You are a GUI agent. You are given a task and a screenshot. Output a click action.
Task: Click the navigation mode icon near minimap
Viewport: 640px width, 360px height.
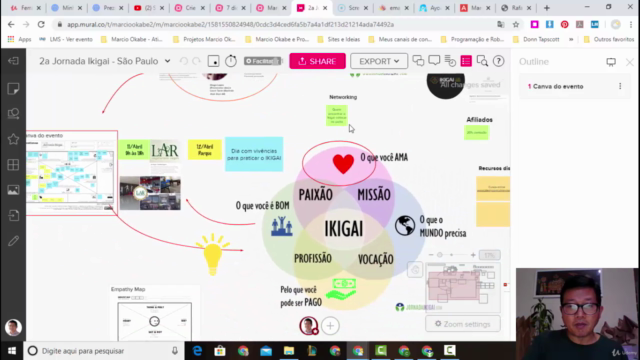415,270
